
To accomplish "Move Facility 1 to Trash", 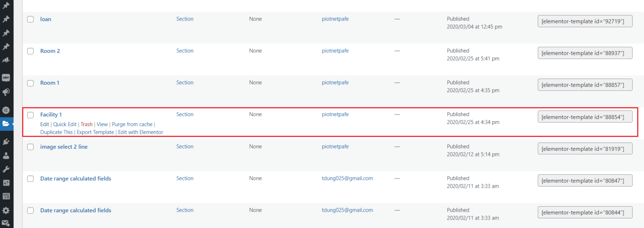I will (86, 124).
